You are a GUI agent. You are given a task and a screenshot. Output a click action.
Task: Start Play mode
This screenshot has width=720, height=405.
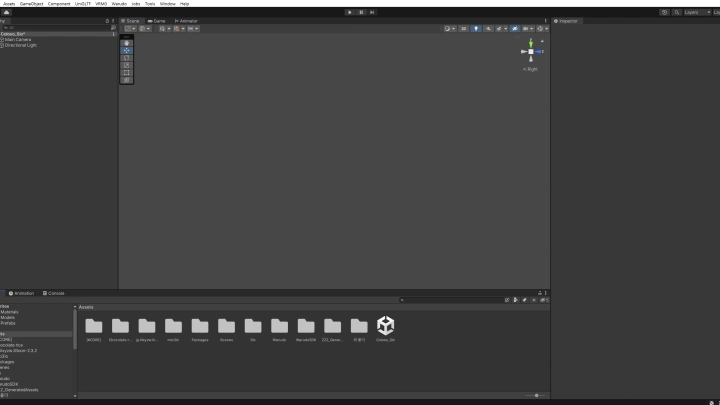coord(350,12)
